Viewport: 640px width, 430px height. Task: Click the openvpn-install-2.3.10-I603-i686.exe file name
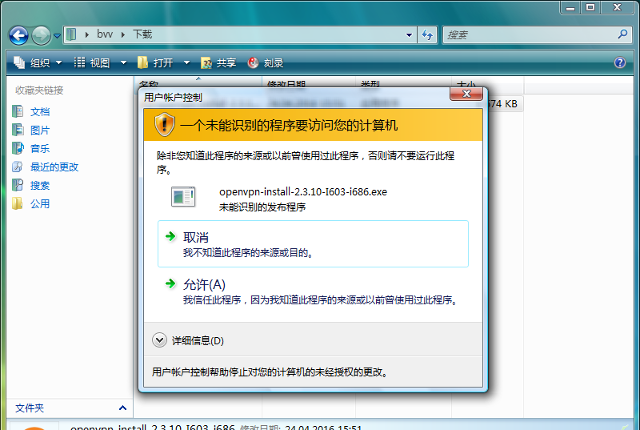[x=303, y=192]
